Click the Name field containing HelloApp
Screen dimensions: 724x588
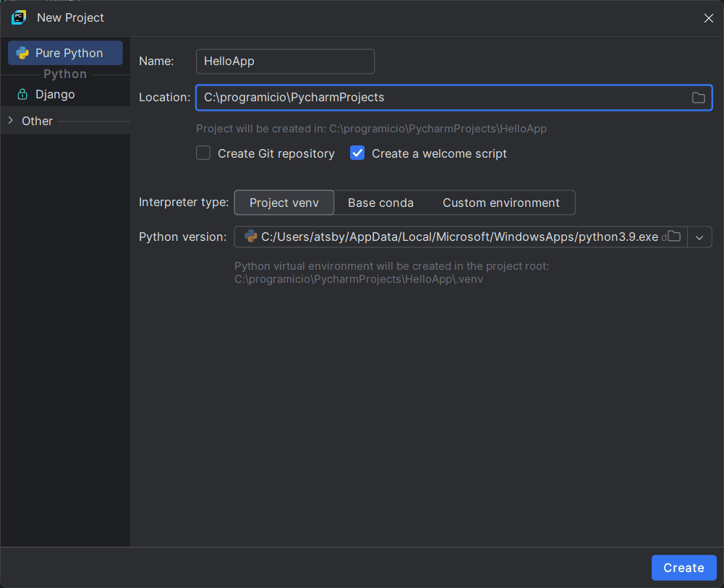point(286,61)
